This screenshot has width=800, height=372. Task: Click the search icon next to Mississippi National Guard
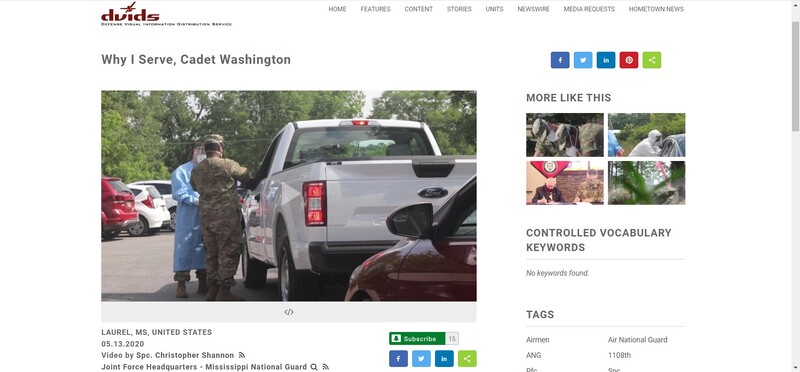[314, 367]
